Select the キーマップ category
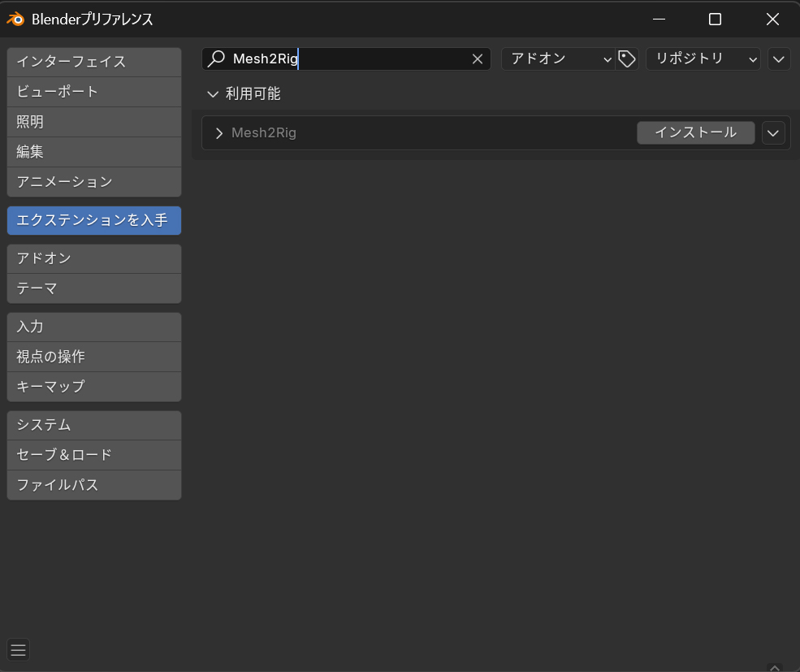The height and width of the screenshot is (672, 800). coord(94,387)
